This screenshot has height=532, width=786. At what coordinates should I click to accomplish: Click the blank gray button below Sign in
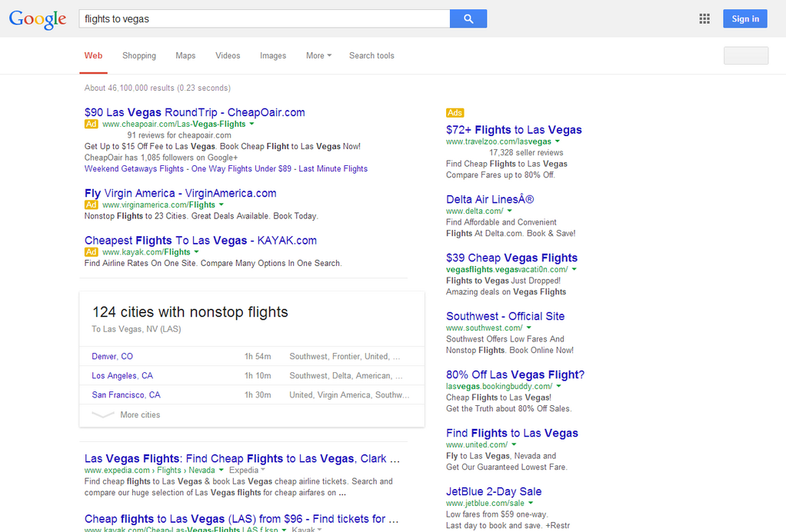point(745,55)
